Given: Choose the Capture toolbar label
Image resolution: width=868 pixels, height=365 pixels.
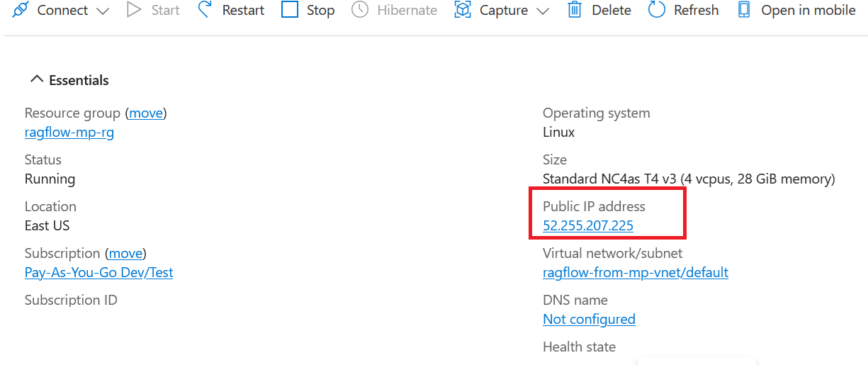Looking at the screenshot, I should pos(504,11).
